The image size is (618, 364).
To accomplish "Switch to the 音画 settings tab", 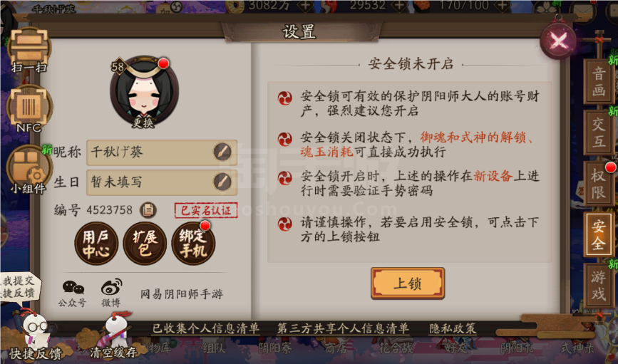I will point(598,81).
